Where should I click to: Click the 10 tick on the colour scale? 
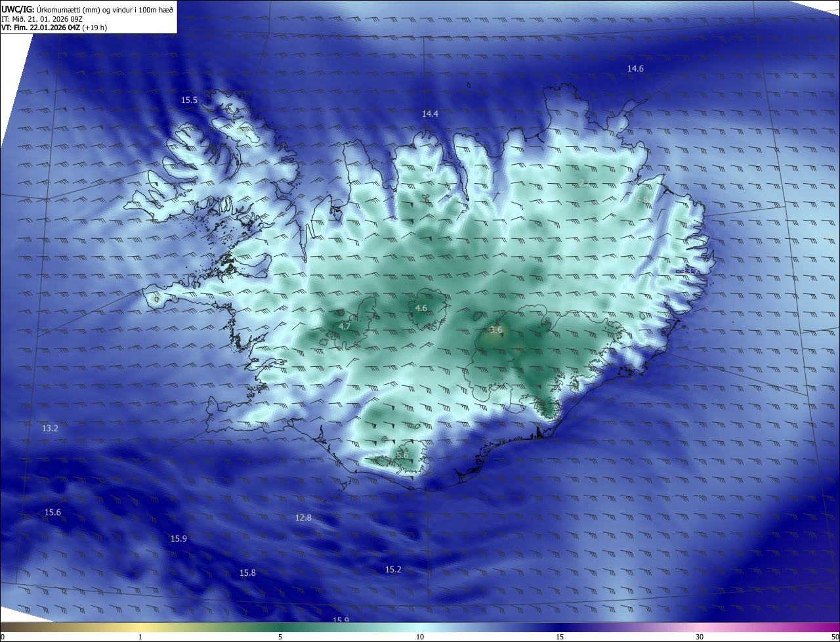(x=420, y=637)
